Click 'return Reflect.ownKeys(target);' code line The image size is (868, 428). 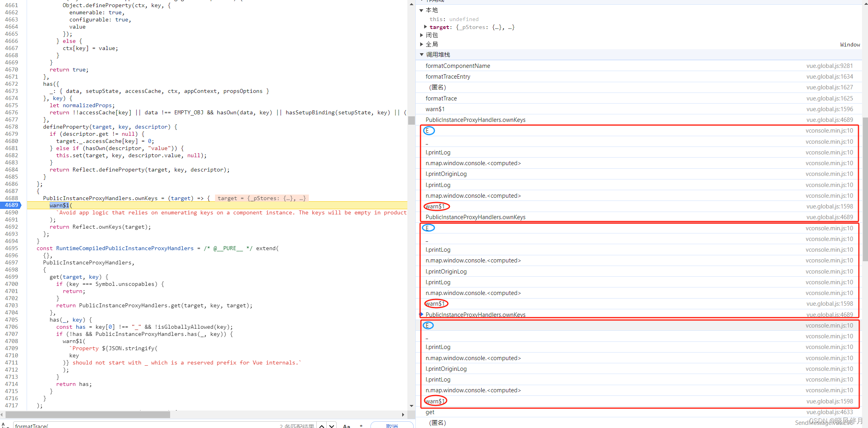coord(100,227)
